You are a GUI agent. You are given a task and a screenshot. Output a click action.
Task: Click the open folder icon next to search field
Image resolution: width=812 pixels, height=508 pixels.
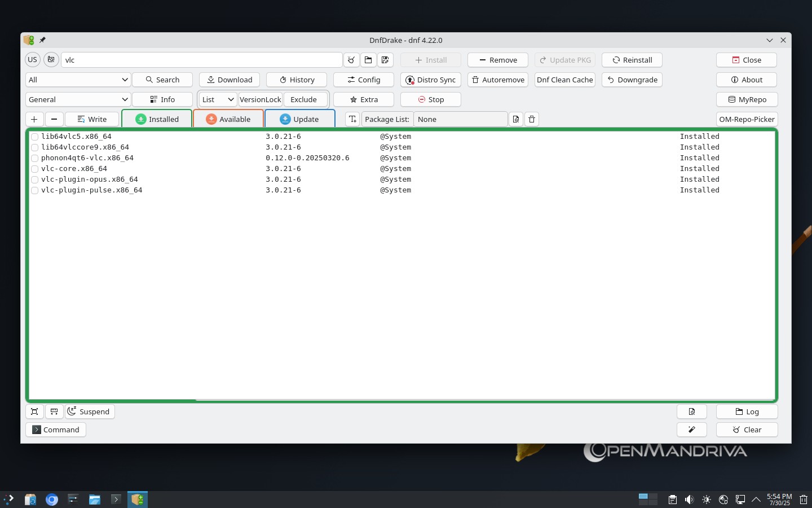[368, 60]
